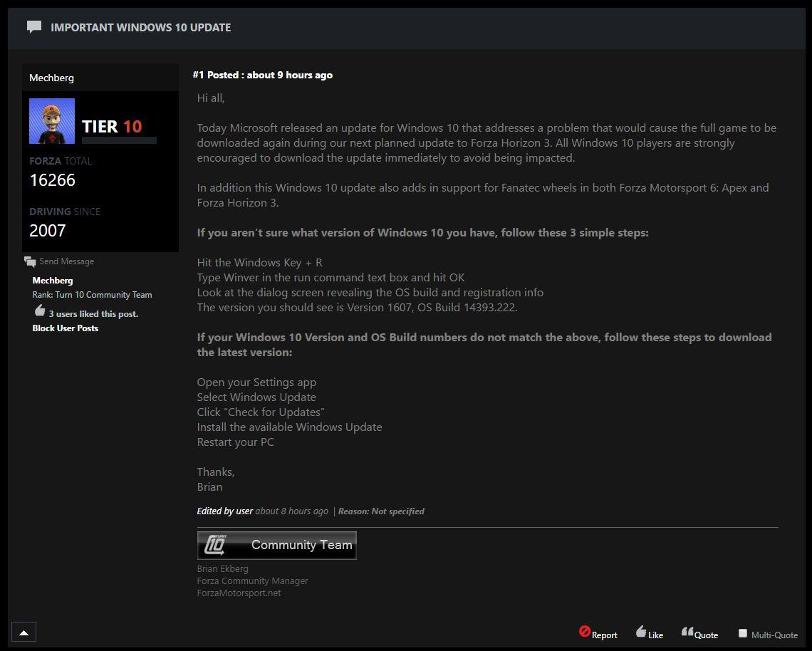Click the driving since year 2007
This screenshot has height=651, width=812.
point(48,231)
